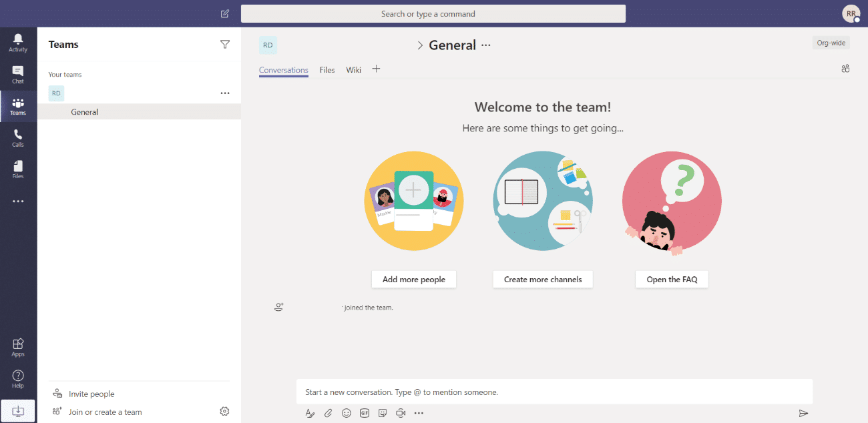Open more options for General channel
868x423 pixels.
point(485,45)
